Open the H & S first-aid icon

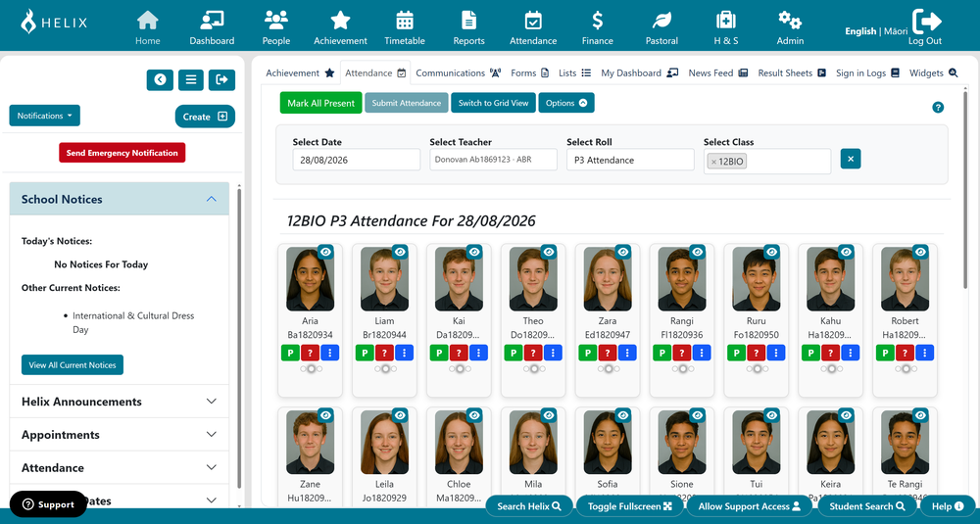point(725,27)
